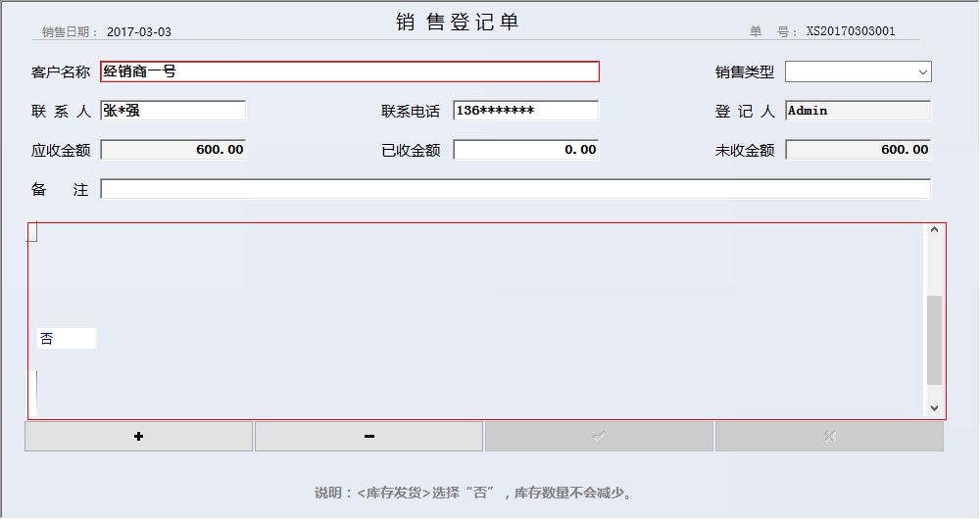
Task: Click the 联系电话 phone number field
Action: pyautogui.click(x=525, y=111)
